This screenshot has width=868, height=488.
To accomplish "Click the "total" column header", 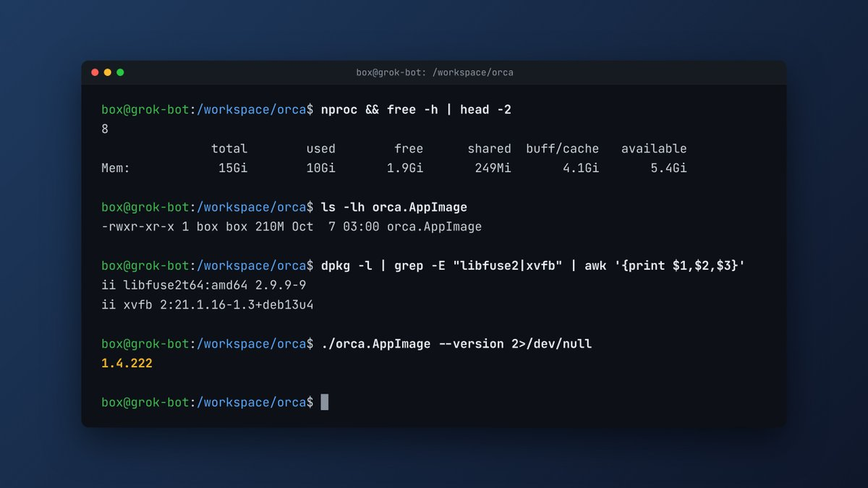I will pyautogui.click(x=229, y=149).
